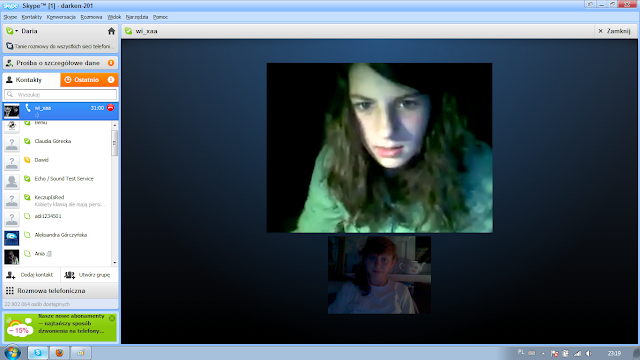The image size is (640, 360).
Task: Open the Windows Start menu
Action: (12, 353)
